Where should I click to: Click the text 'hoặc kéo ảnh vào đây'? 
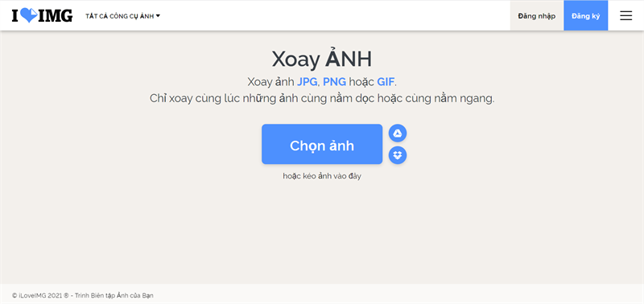pos(322,176)
